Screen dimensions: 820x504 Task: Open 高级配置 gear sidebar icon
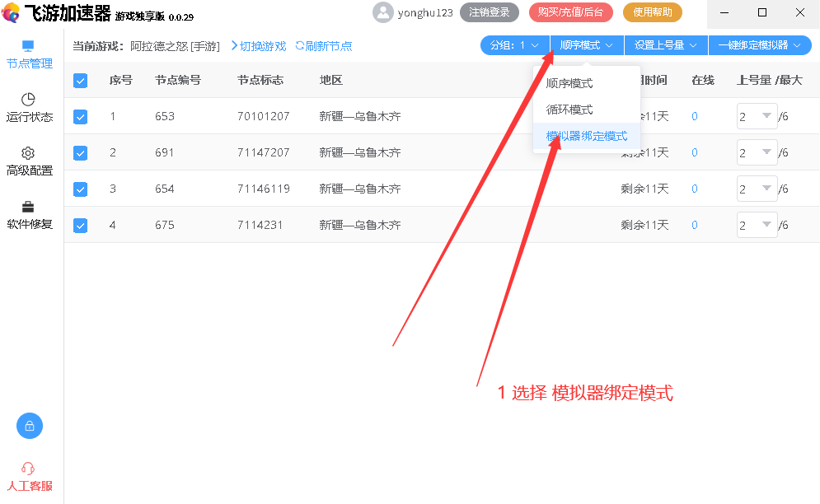(28, 153)
